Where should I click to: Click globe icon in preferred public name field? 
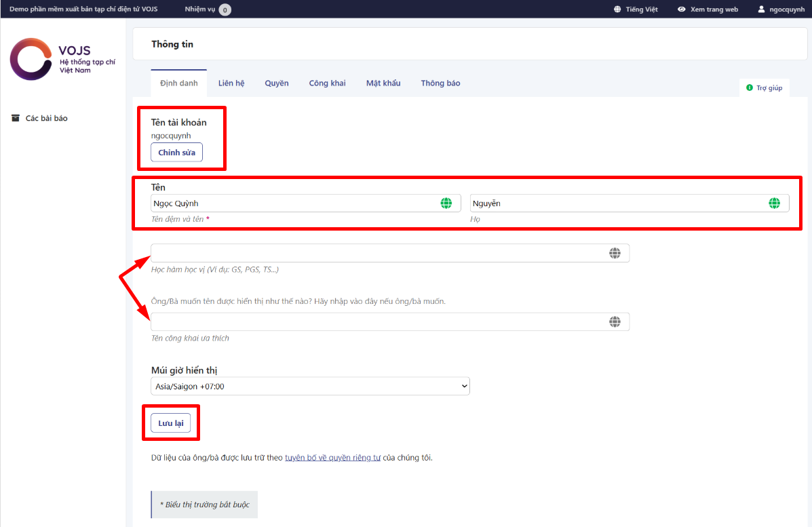(615, 321)
